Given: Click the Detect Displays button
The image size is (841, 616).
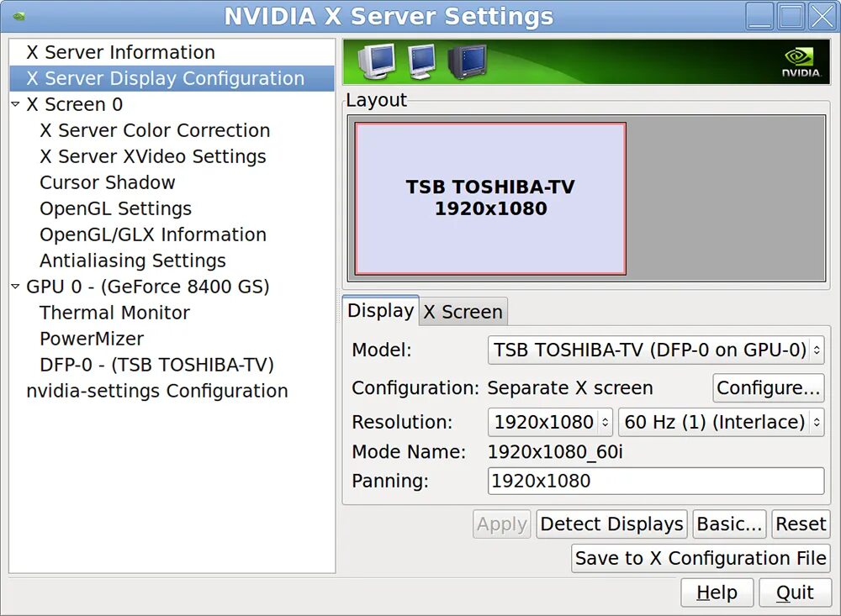Looking at the screenshot, I should [x=611, y=524].
